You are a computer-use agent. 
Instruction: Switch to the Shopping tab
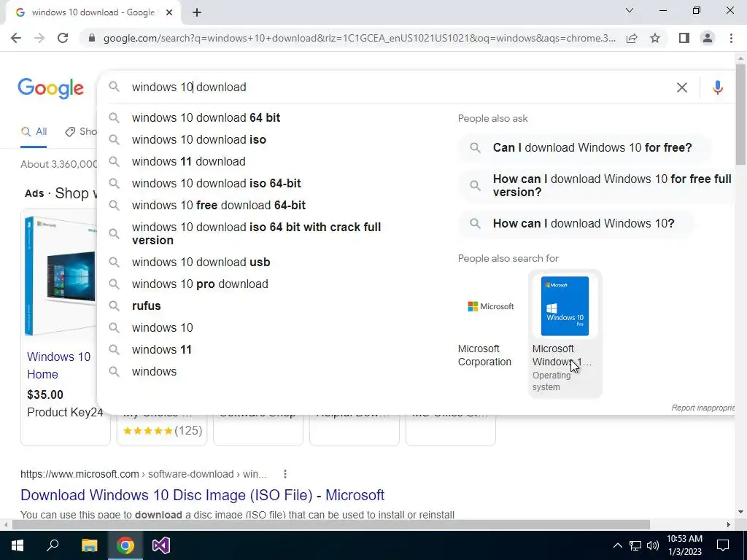[81, 132]
